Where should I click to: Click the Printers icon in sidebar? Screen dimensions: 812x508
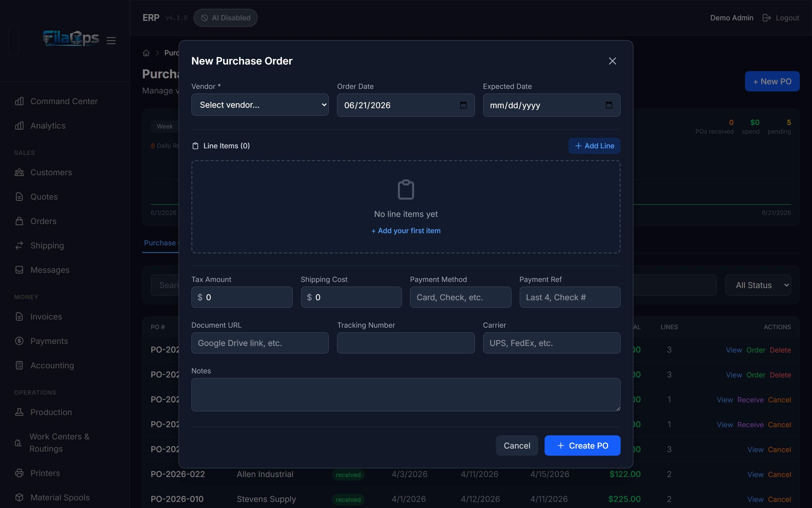pos(19,473)
